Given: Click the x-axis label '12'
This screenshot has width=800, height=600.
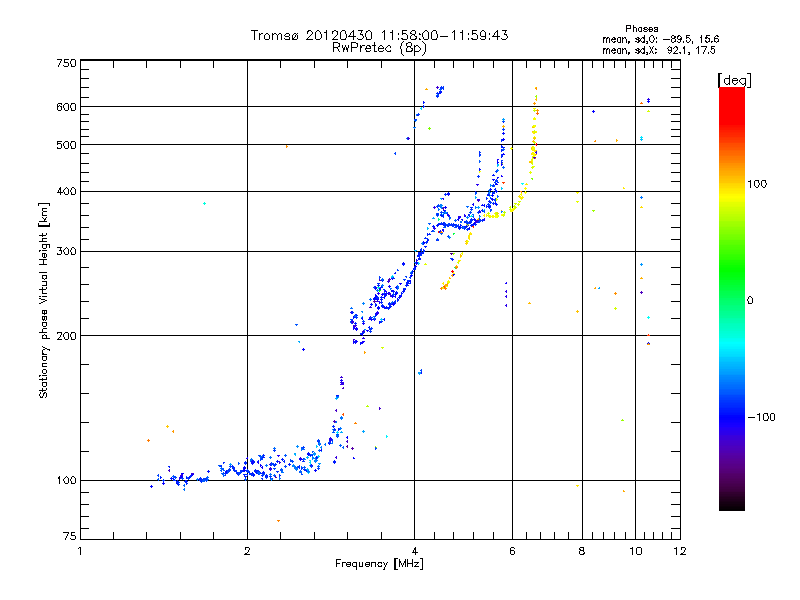Looking at the screenshot, I should tap(680, 551).
